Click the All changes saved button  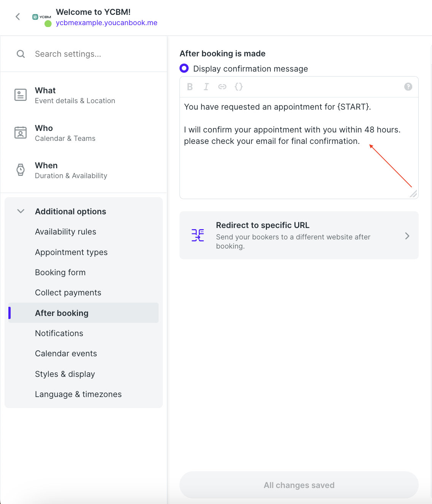[x=299, y=485]
